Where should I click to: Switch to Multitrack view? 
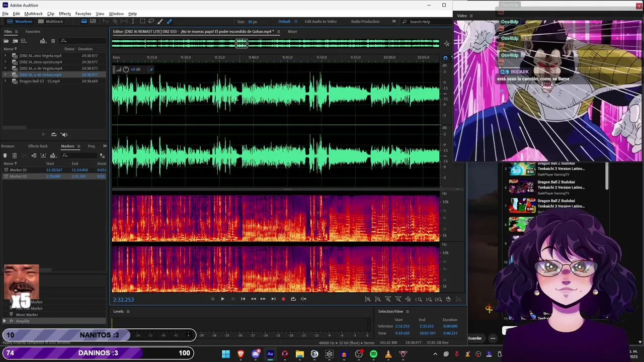coord(50,22)
